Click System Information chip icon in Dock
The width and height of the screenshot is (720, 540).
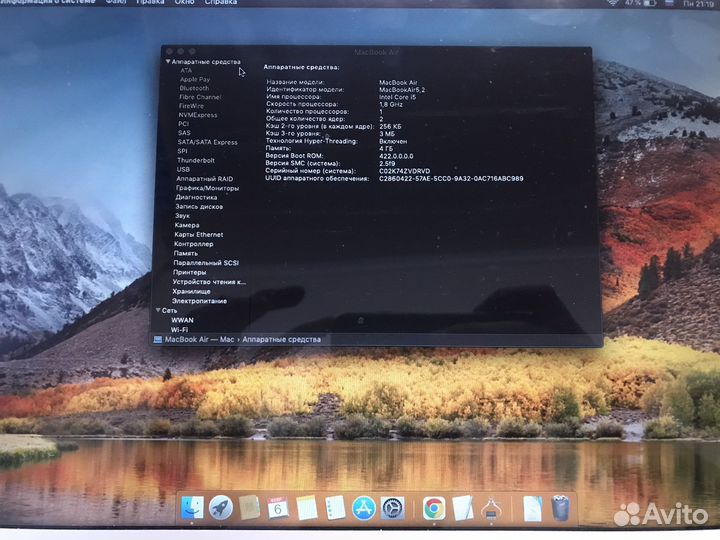[x=491, y=510]
